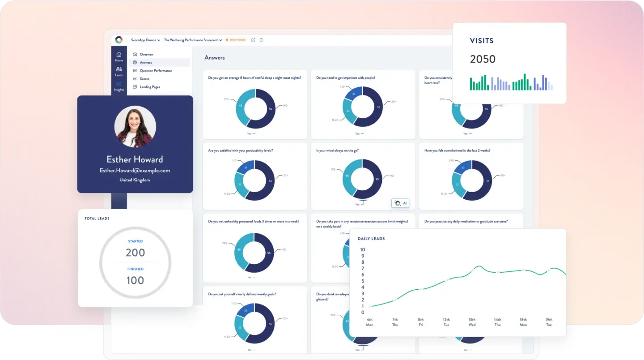Expand the Wellbeing Performance Scorecard selector
The width and height of the screenshot is (644, 360).
193,40
